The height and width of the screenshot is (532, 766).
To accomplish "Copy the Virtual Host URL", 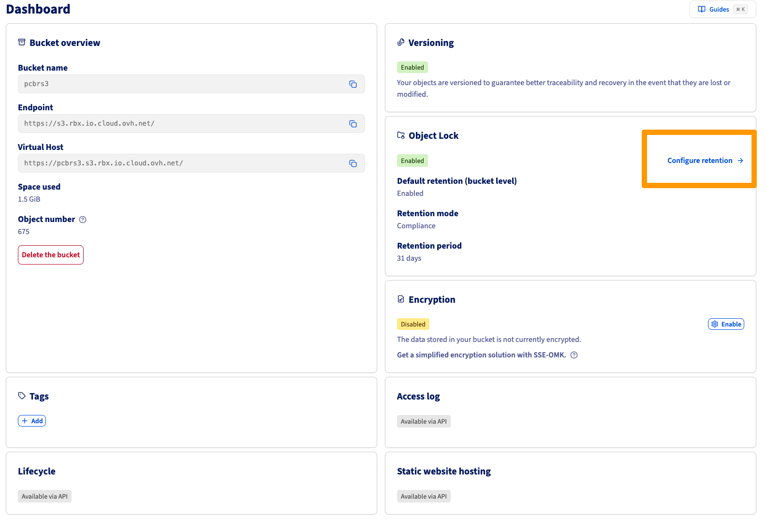I will 353,163.
